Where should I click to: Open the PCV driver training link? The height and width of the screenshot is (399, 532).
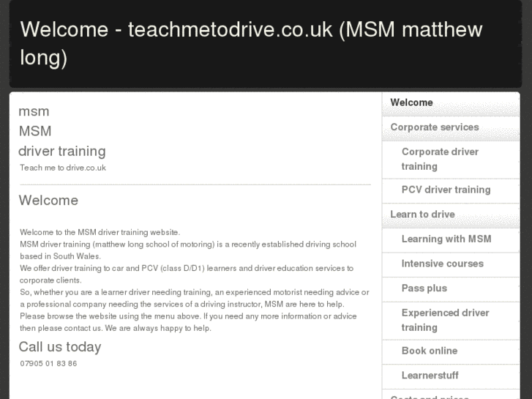[x=446, y=190]
